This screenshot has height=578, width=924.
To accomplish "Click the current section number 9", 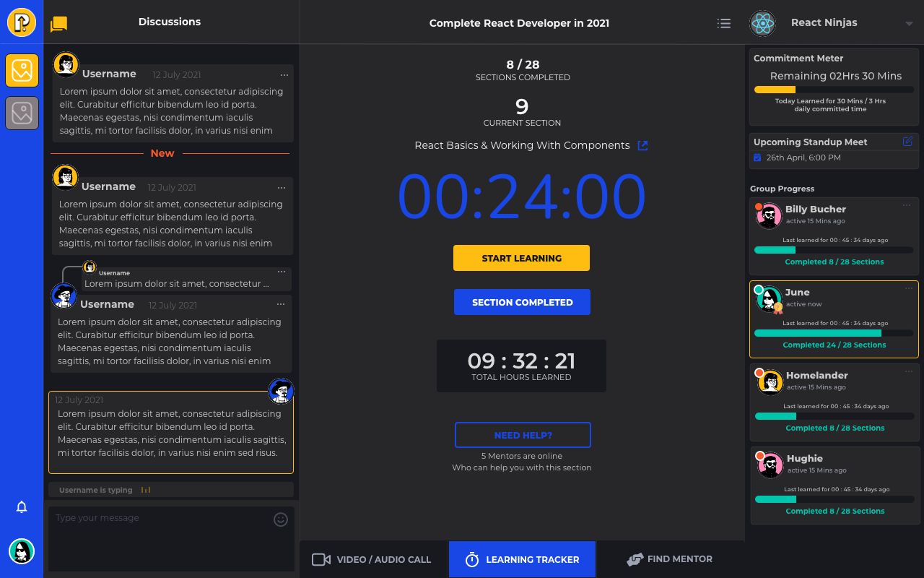I will pos(522,106).
